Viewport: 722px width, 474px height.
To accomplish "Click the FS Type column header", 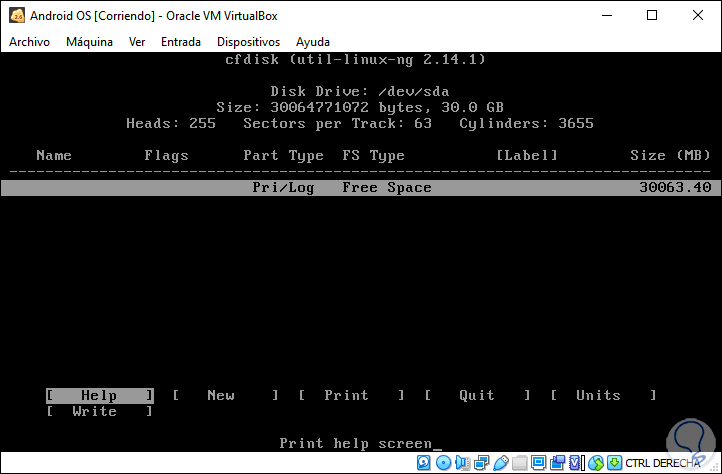I will click(373, 156).
